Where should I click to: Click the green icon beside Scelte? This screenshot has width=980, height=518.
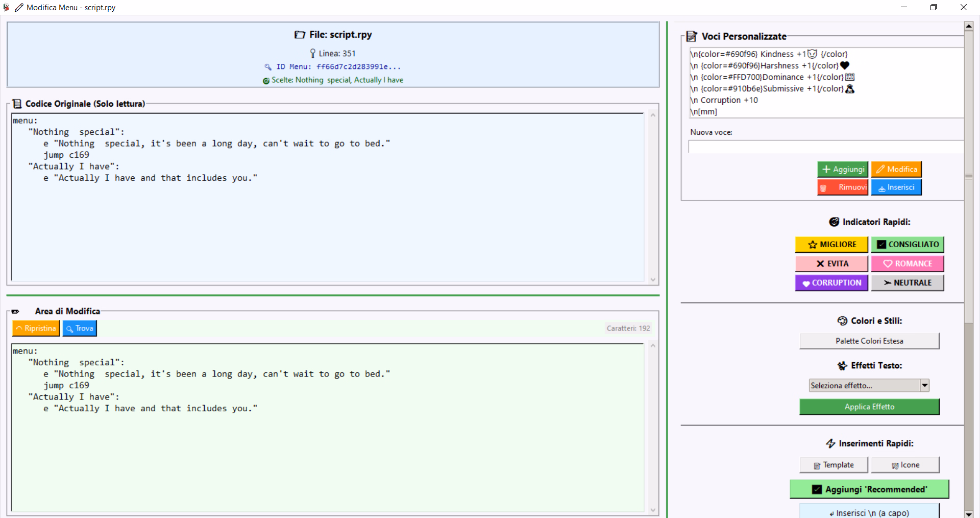266,81
